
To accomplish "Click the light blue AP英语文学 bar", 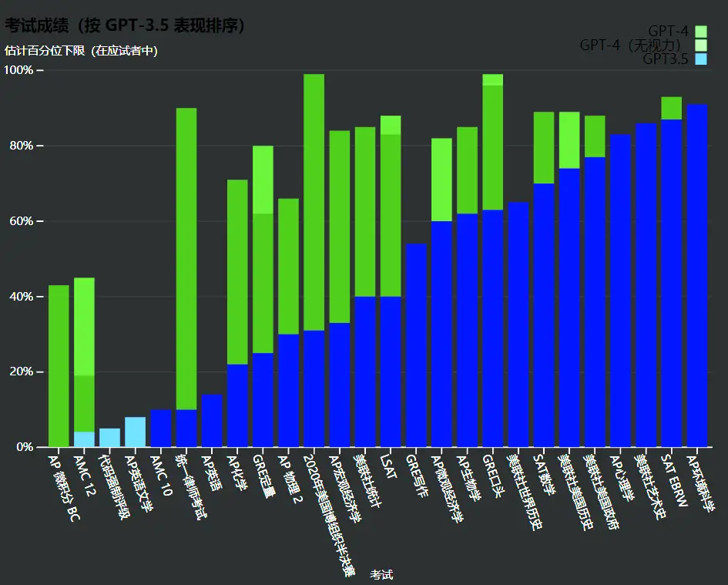I will 135,432.
